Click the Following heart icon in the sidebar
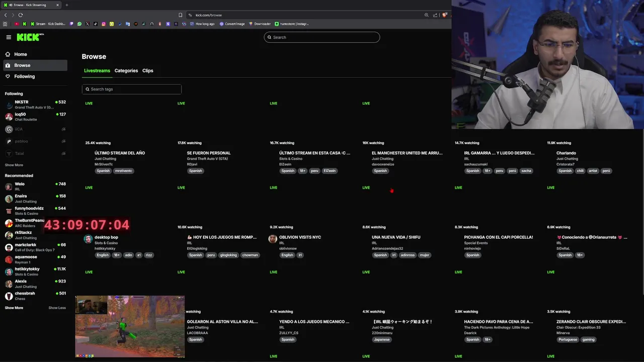The image size is (644, 362). (8, 76)
